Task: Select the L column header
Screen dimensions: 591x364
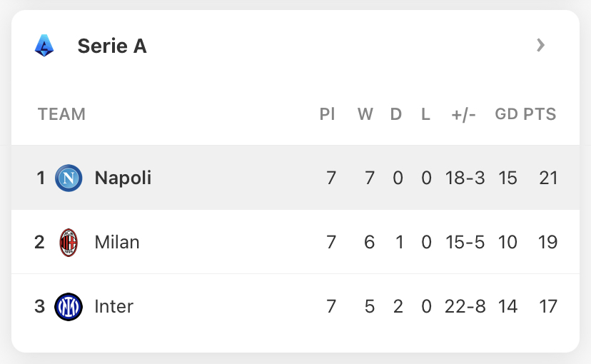Action: coord(425,114)
